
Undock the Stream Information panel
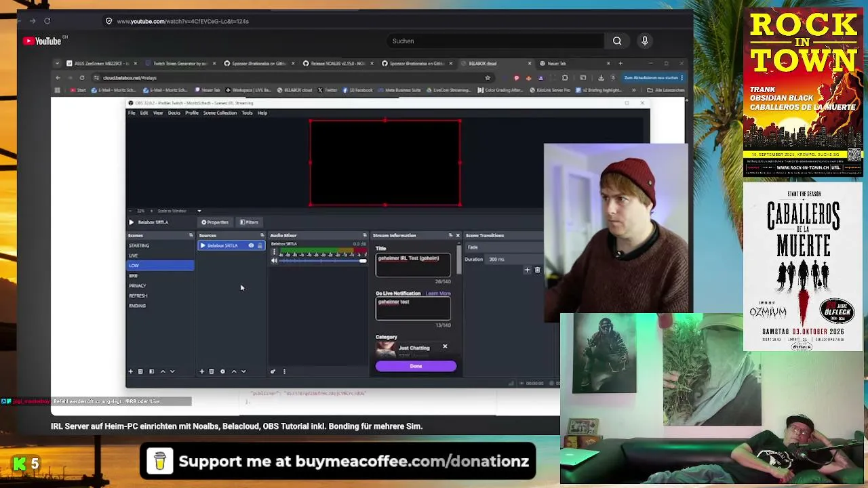[x=450, y=235]
